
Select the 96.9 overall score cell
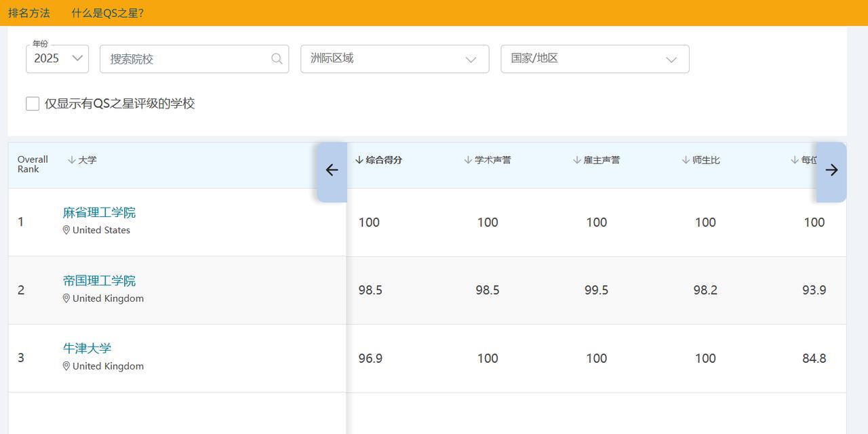coord(370,358)
